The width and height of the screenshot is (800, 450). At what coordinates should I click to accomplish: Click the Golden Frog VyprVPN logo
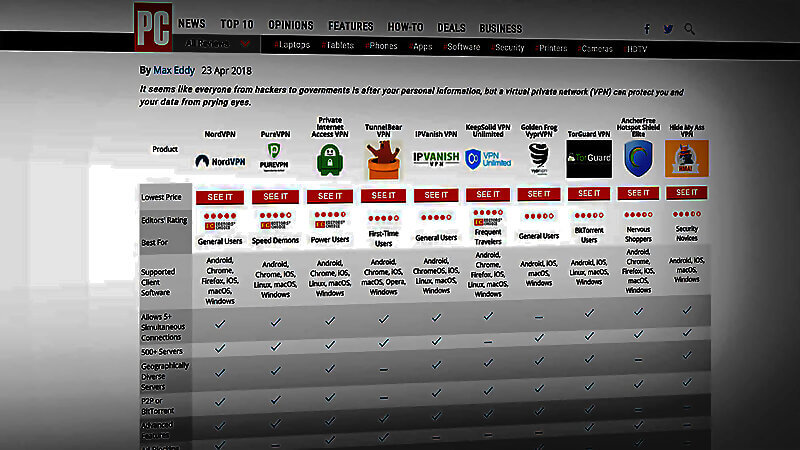coord(539,159)
